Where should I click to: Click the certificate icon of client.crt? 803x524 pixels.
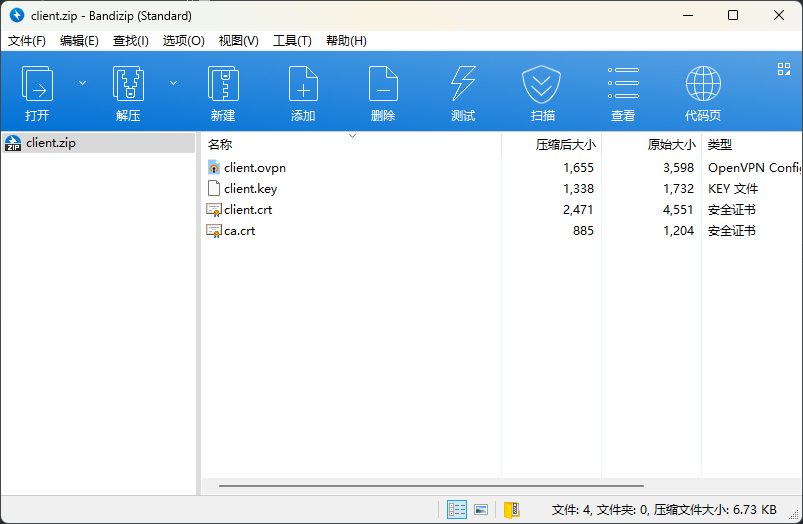tap(214, 210)
